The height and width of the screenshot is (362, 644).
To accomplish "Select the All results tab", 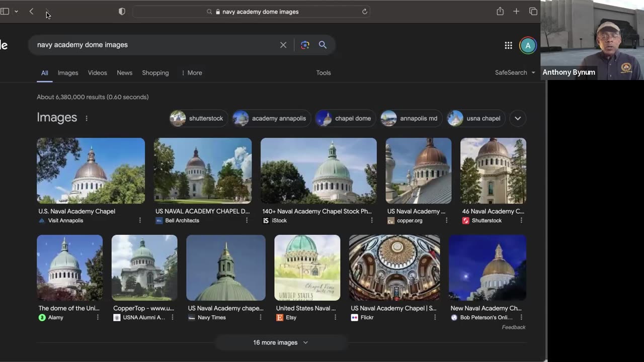I will (x=44, y=73).
